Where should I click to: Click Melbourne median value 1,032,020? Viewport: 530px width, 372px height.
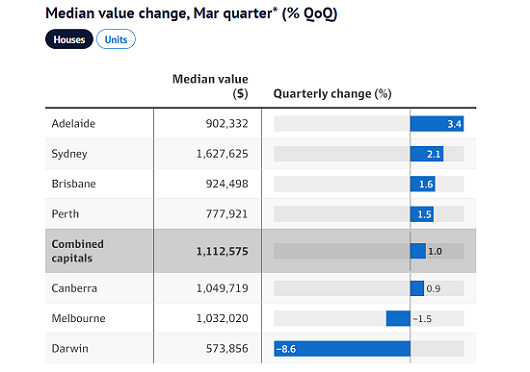coord(222,318)
